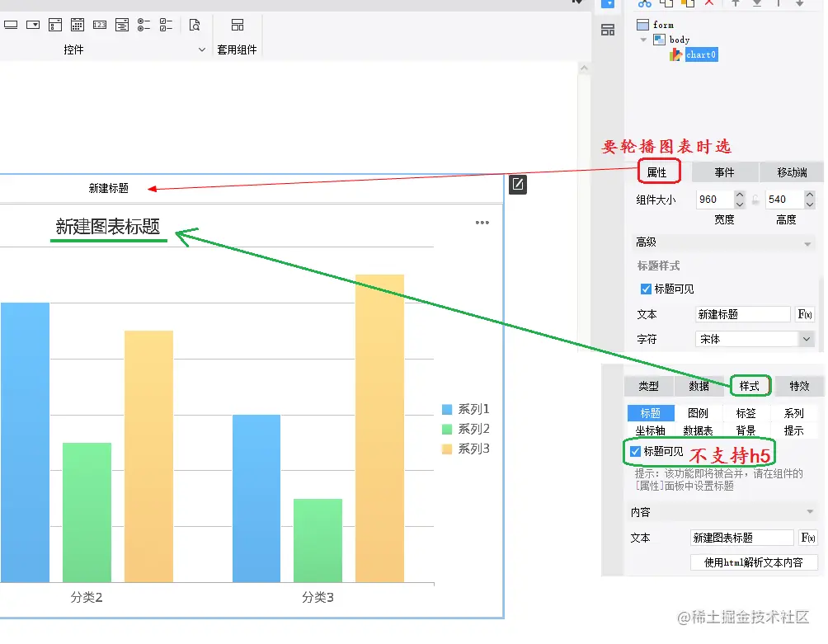
Task: Select the number 123 widget icon
Action: (99, 25)
